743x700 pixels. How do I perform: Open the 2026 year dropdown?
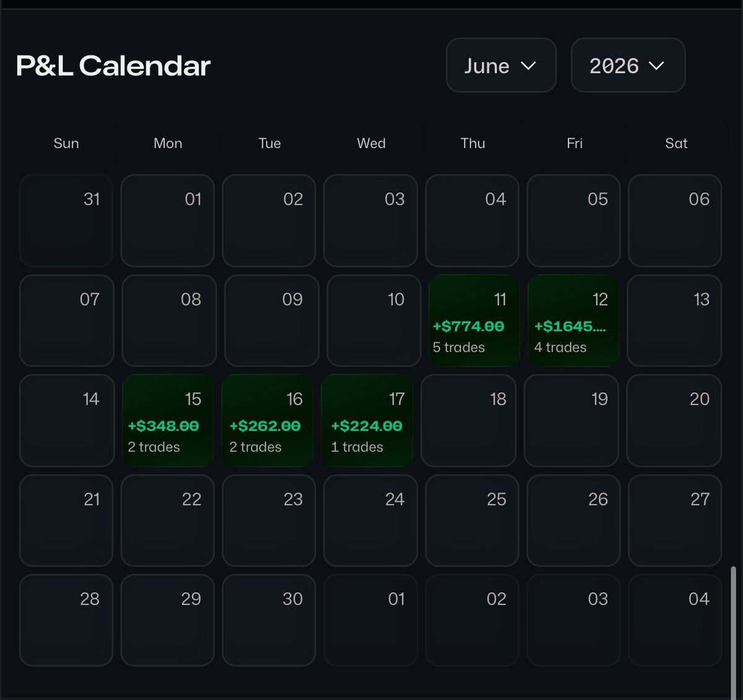(628, 65)
